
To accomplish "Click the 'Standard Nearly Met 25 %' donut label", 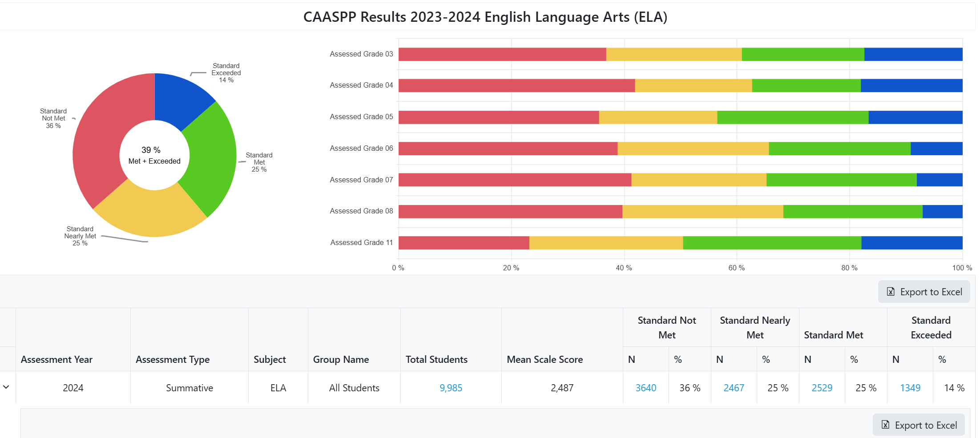I will coord(80,236).
